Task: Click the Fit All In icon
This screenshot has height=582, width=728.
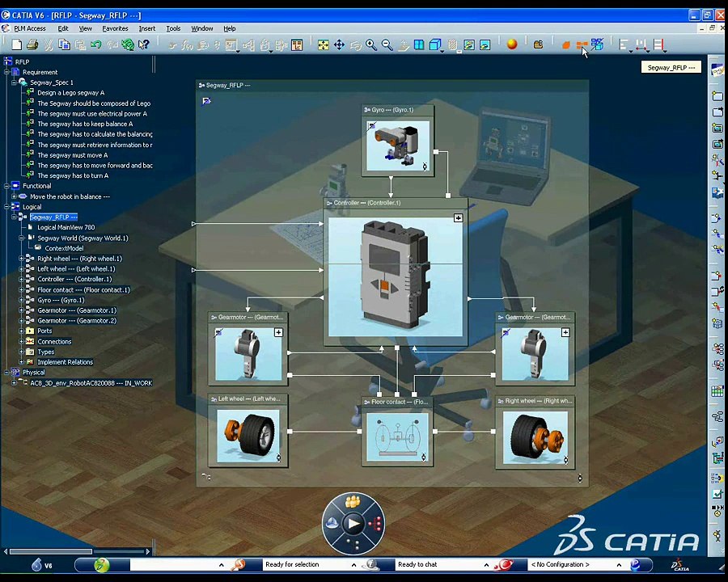Action: click(323, 45)
